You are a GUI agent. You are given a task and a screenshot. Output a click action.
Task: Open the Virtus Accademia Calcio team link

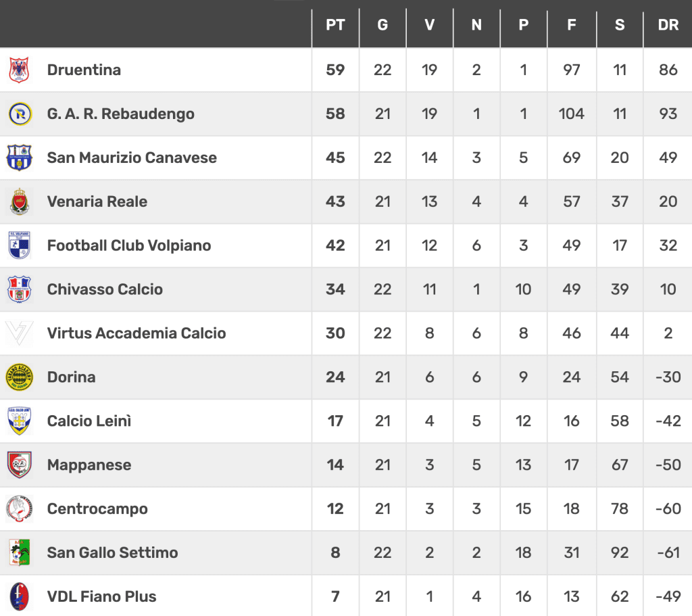point(137,333)
